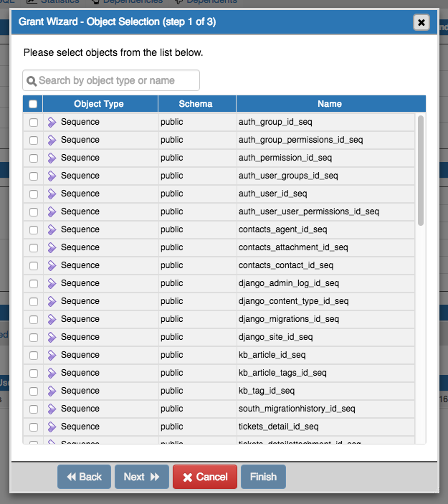Focus the object type or name search field
The image size is (448, 504).
point(115,80)
